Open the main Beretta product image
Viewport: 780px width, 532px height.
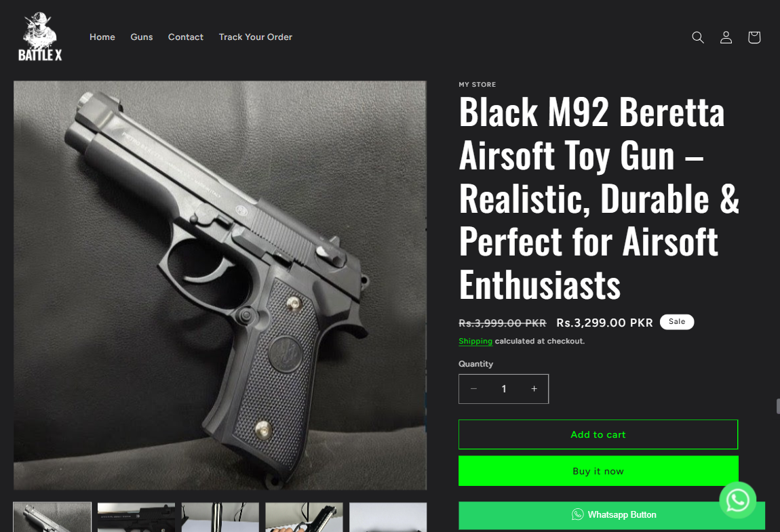220,285
